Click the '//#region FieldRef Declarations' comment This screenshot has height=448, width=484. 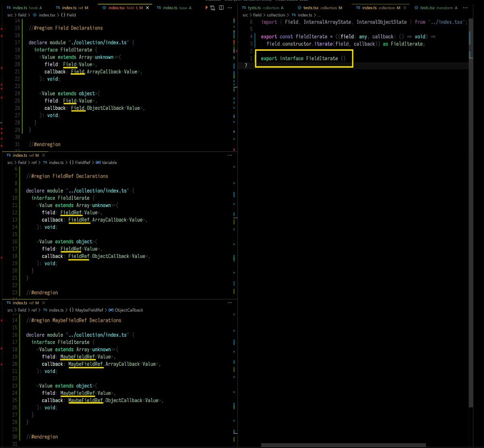[x=67, y=176]
